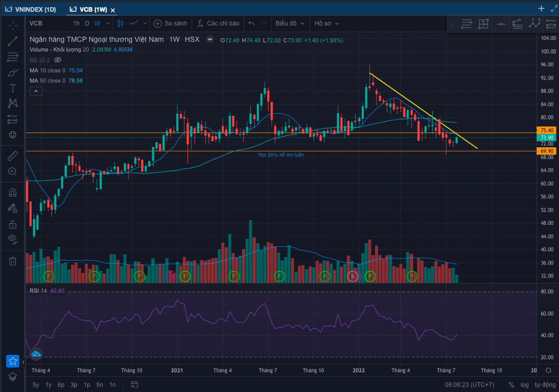Activate the zoom in magnifier tool
Viewport: 559px width, 392px height.
point(12,172)
